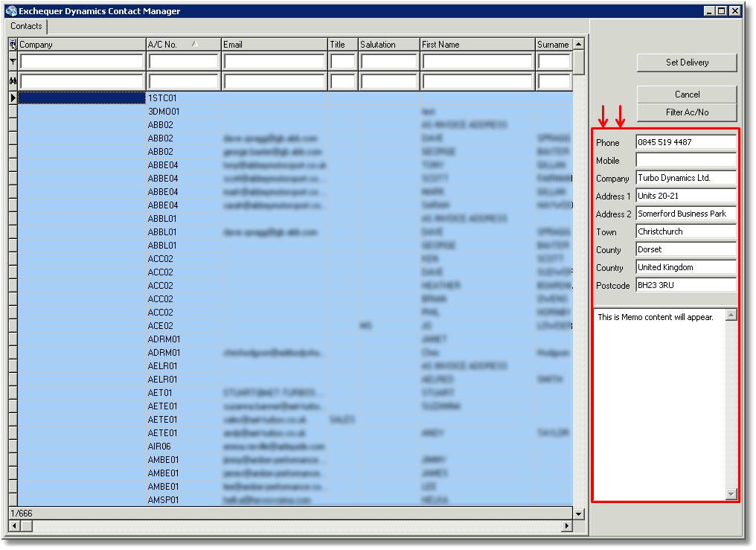
Task: Click the binoculars search row icon
Action: point(13,81)
